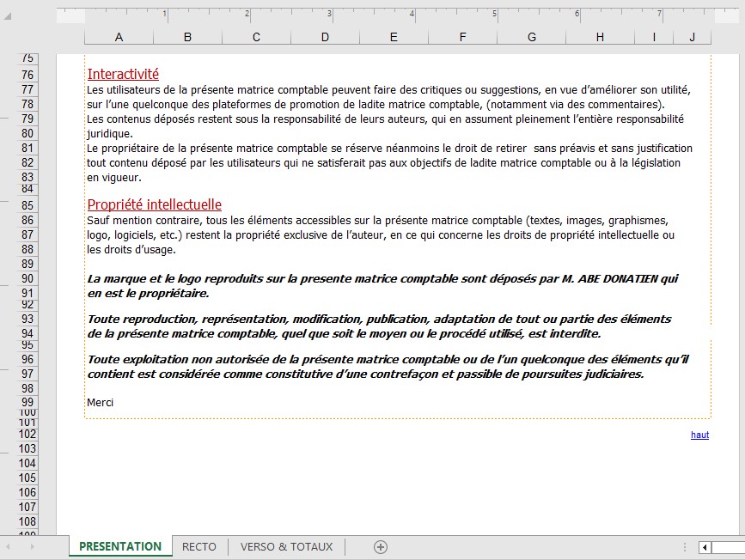Image resolution: width=745 pixels, height=560 pixels.
Task: Click the line ending "en vigueur."
Action: [114, 178]
